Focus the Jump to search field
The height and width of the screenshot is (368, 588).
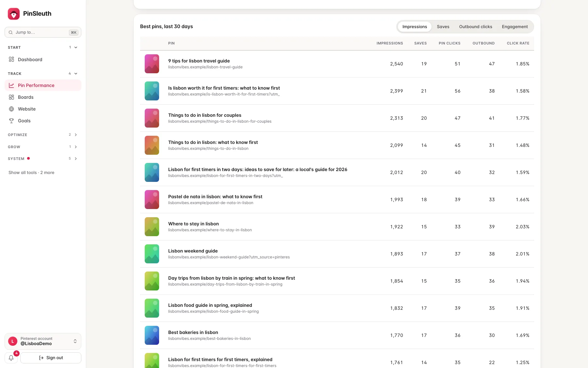43,32
